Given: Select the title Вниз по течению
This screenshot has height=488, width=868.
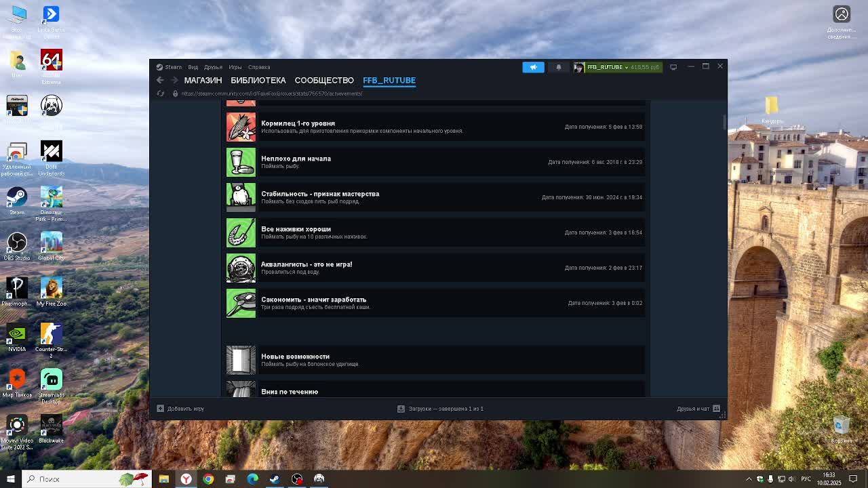Looking at the screenshot, I should [x=290, y=392].
